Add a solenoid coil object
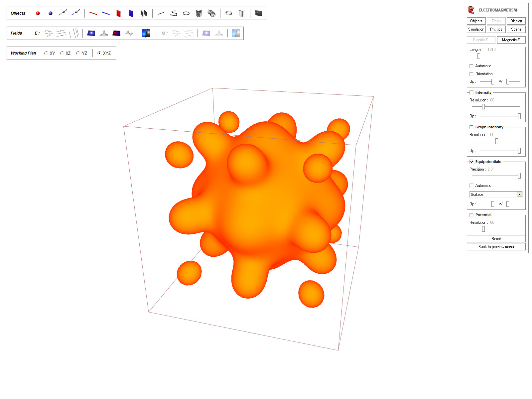The image size is (532, 399). (x=199, y=13)
